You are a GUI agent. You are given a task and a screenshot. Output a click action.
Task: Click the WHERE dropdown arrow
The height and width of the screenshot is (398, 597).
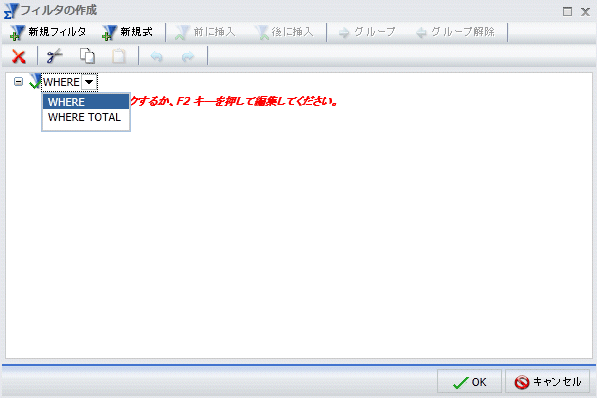[89, 82]
